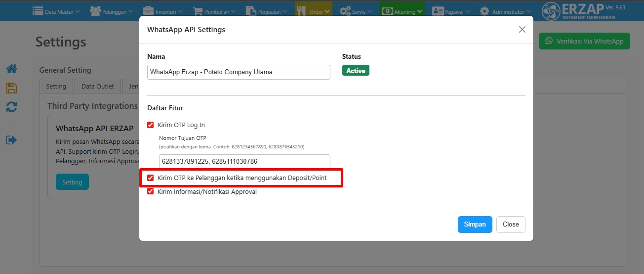Click the Logout arrow sidebar icon
644x274 pixels.
coord(11,140)
